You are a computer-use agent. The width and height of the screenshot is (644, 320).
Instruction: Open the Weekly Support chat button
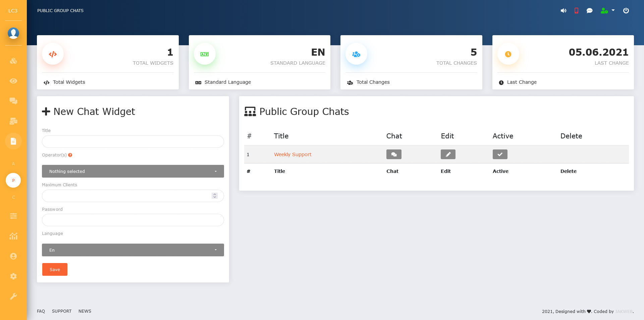394,154
